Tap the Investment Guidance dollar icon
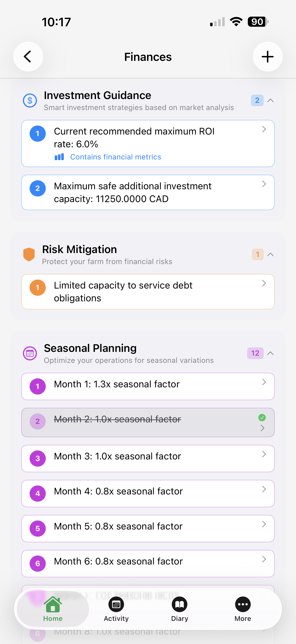Screen dimensions: 296x644 (30, 101)
